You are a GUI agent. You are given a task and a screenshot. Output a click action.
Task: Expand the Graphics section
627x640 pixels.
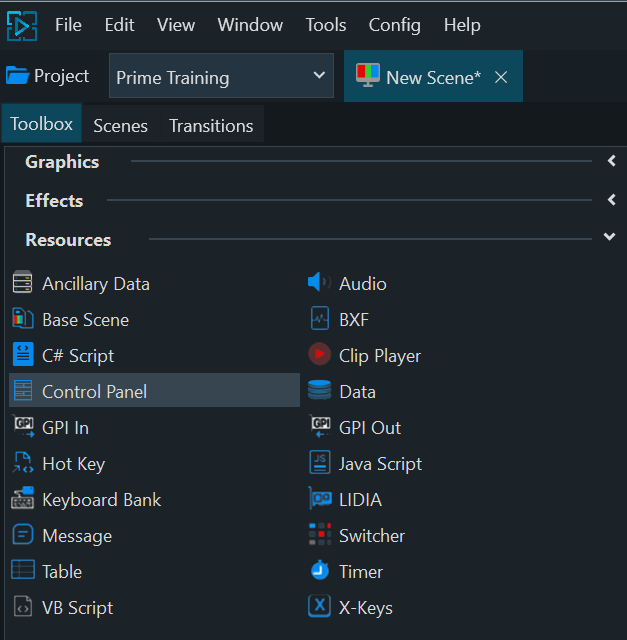pyautogui.click(x=611, y=161)
